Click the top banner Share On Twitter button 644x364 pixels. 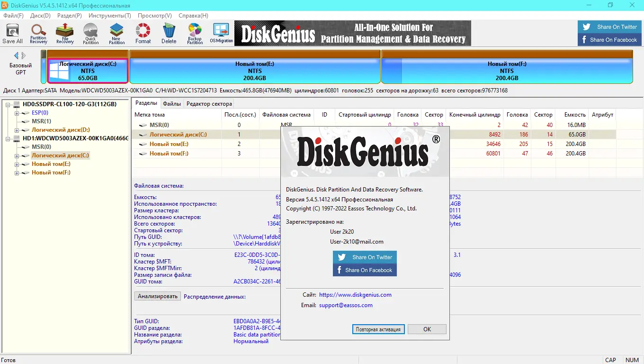point(609,27)
